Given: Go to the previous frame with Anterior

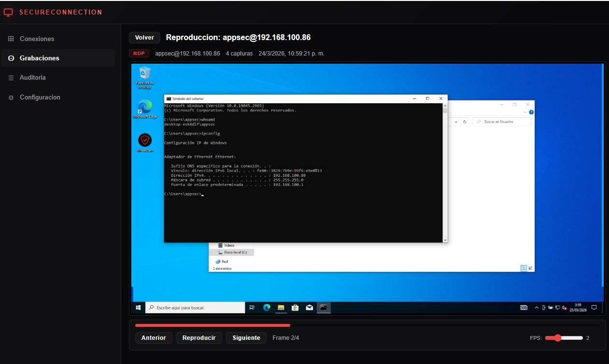Looking at the screenshot, I should tap(154, 338).
